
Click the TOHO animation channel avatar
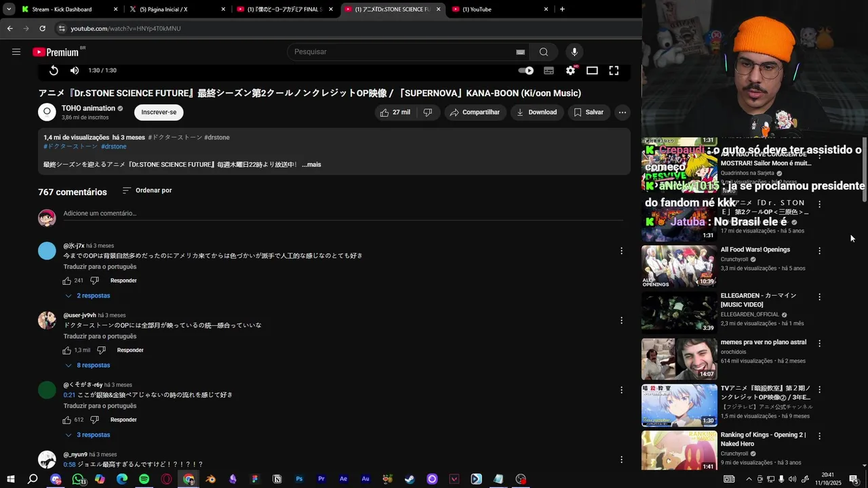click(x=47, y=113)
